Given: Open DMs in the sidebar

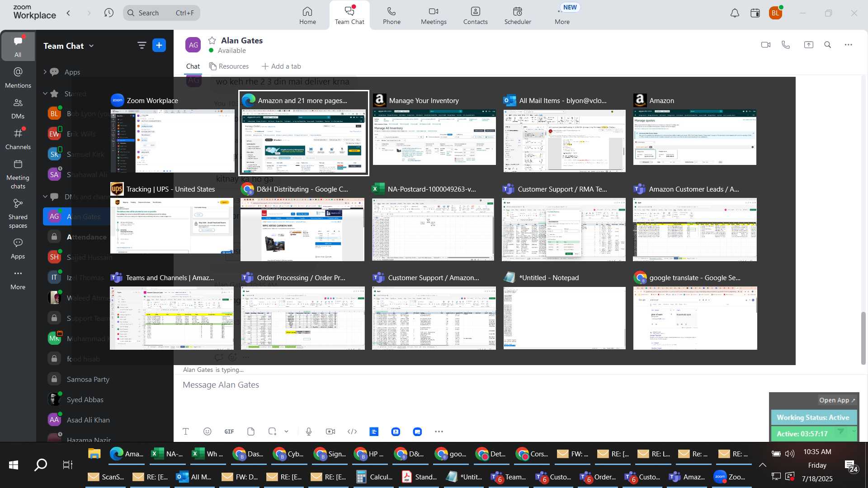Looking at the screenshot, I should 18,108.
